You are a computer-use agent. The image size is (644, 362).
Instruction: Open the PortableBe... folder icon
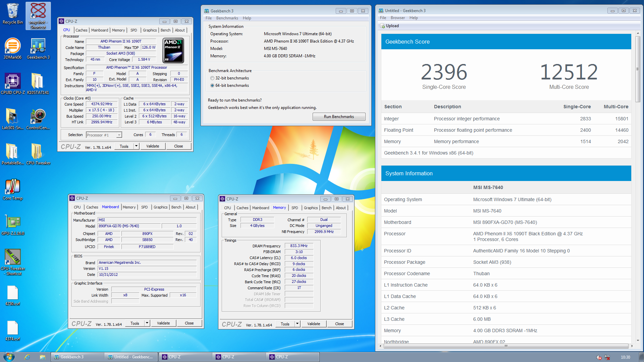[x=12, y=154]
